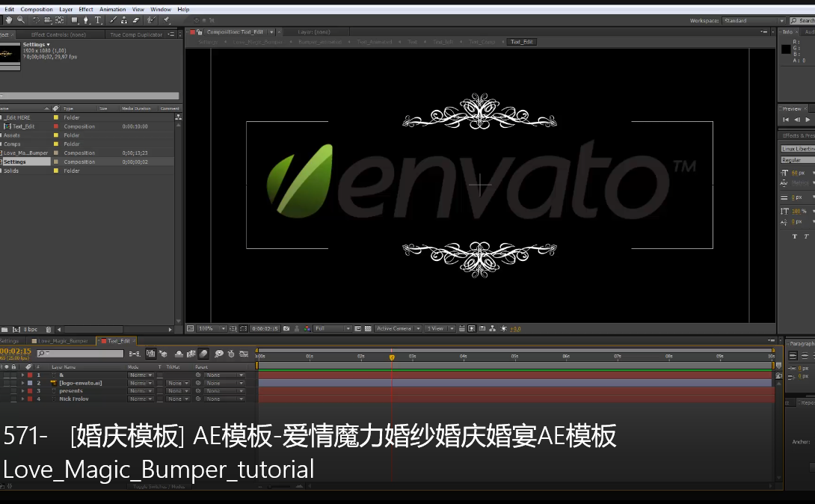The image size is (815, 504).
Task: Toggle the transparency grid in viewer
Action: click(x=368, y=328)
